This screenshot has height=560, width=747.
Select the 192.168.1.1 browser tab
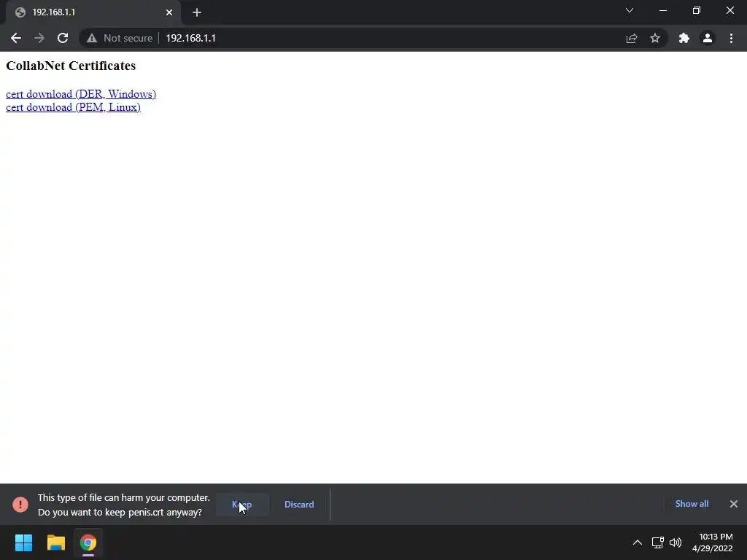[93, 12]
